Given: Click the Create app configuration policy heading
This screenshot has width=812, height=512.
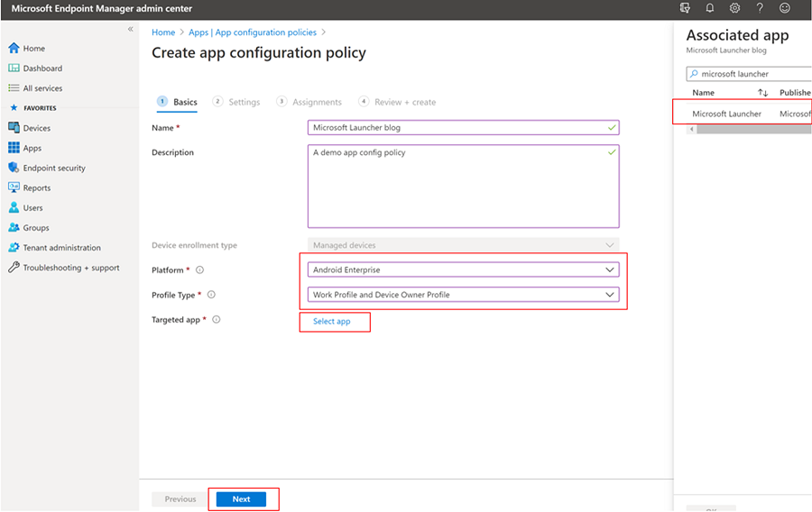Looking at the screenshot, I should tap(259, 53).
